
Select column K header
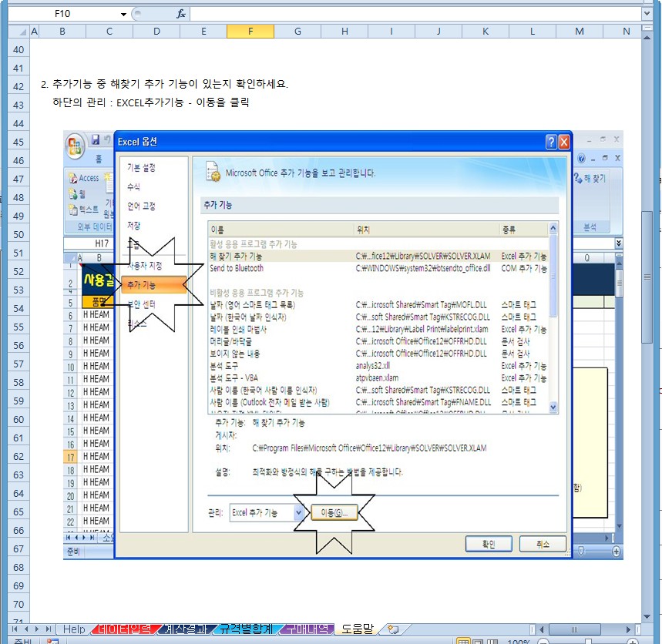click(486, 32)
